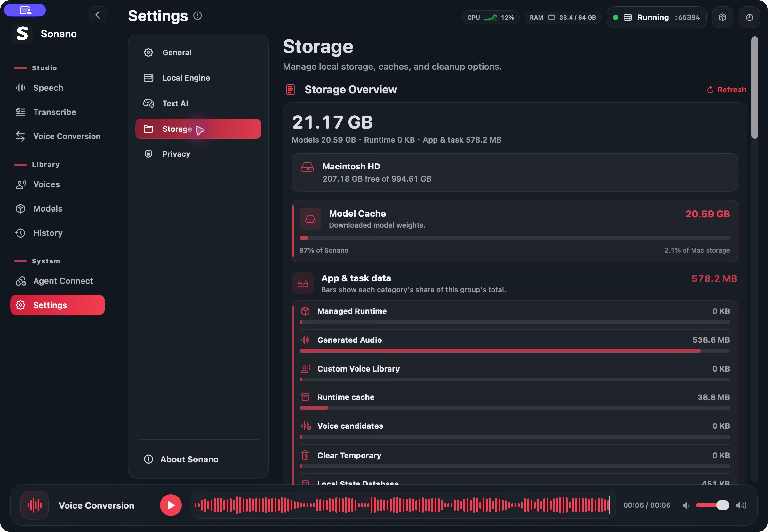The height and width of the screenshot is (532, 768).
Task: Click the clock icon in the top bar
Action: (749, 17)
